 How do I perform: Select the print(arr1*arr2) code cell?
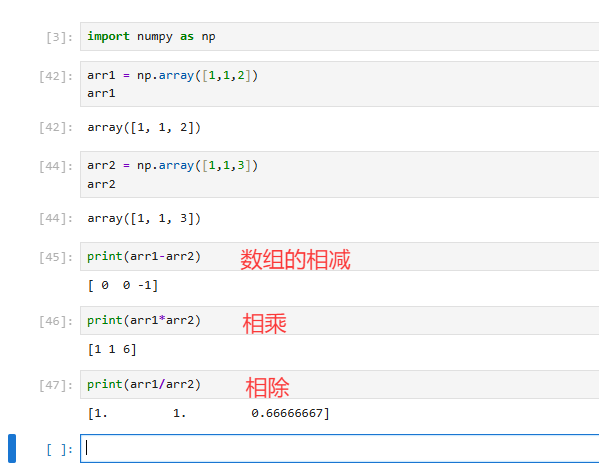pyautogui.click(x=339, y=320)
